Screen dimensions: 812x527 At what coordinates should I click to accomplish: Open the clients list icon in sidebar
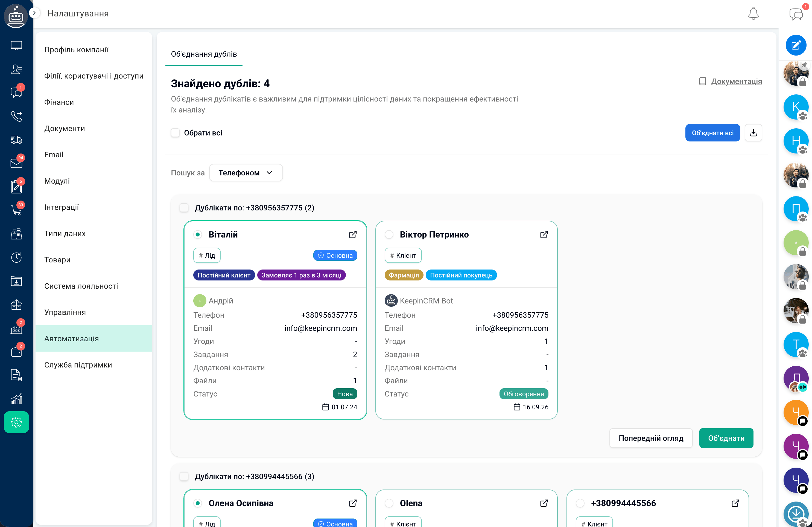coord(16,69)
